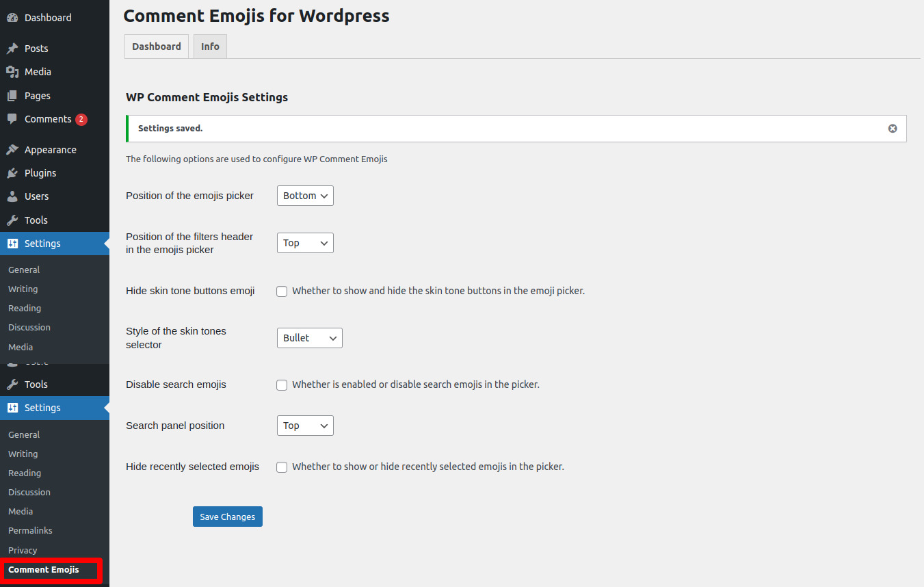The width and height of the screenshot is (924, 587).
Task: Enable the Disable search emojis checkbox
Action: [x=282, y=385]
